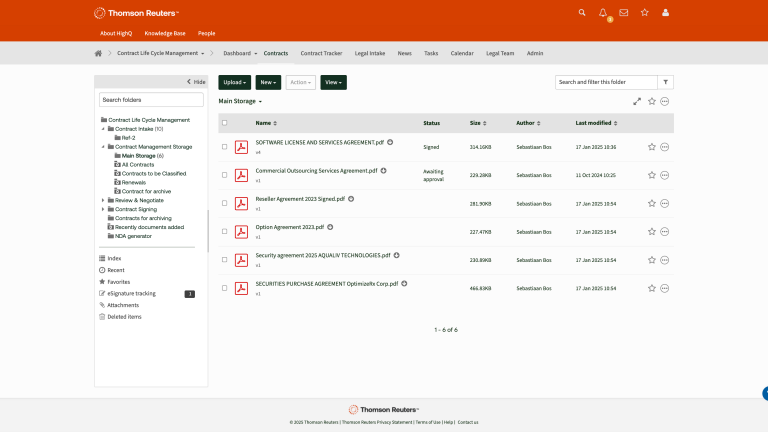Expand the file list to full screen

(638, 101)
